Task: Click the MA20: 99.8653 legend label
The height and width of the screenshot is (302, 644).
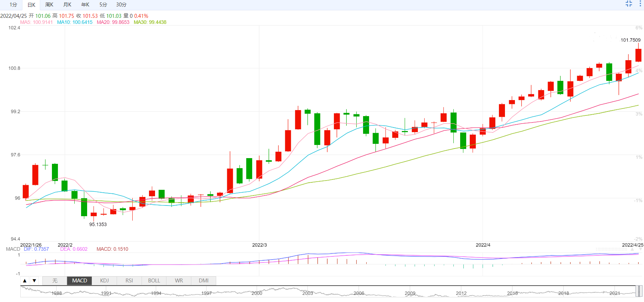Action: (113, 22)
